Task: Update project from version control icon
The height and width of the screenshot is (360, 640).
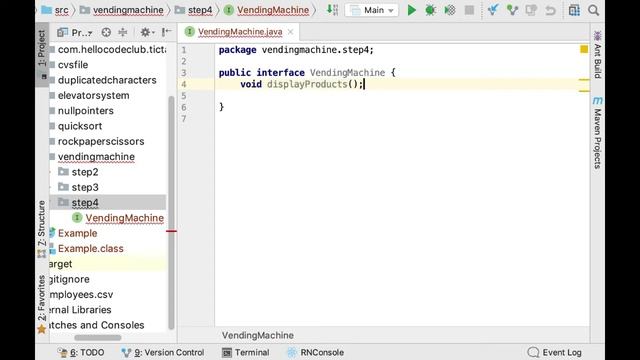Action: point(493,10)
